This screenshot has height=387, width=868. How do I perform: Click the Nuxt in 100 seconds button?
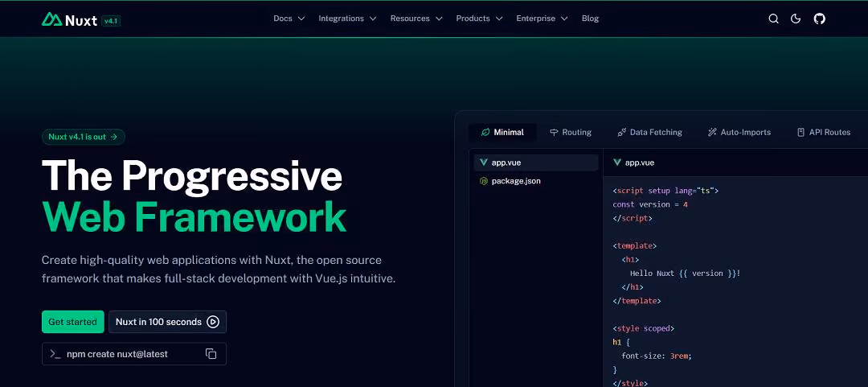pyautogui.click(x=167, y=322)
